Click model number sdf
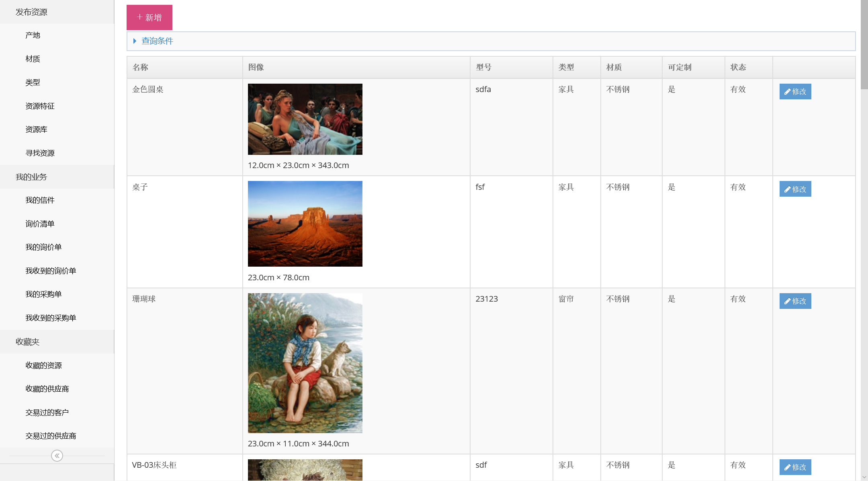This screenshot has height=481, width=868. [481, 465]
